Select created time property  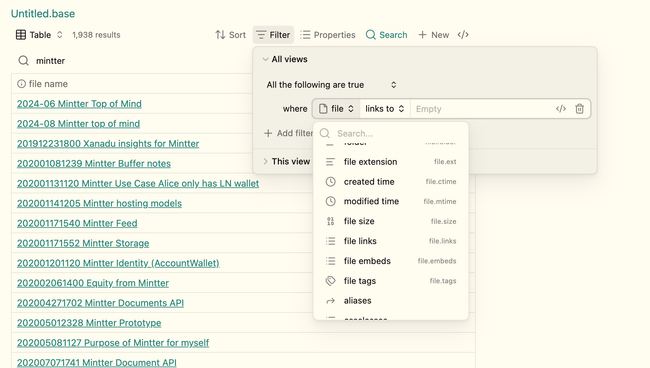pyautogui.click(x=391, y=182)
